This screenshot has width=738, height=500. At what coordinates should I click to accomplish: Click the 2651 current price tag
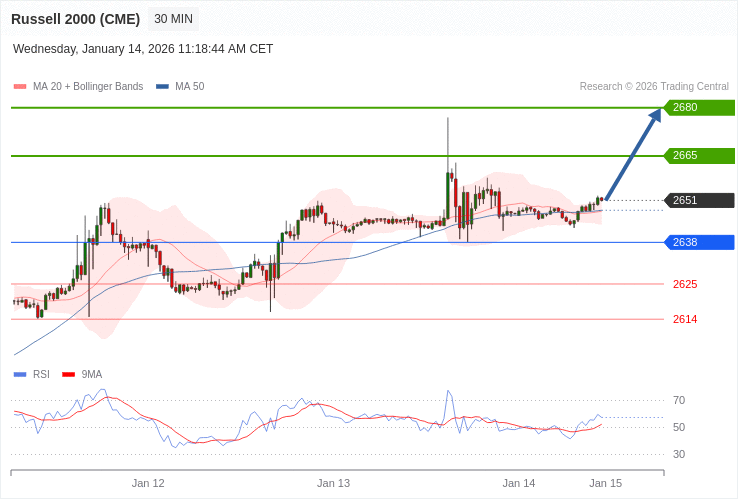(x=699, y=201)
